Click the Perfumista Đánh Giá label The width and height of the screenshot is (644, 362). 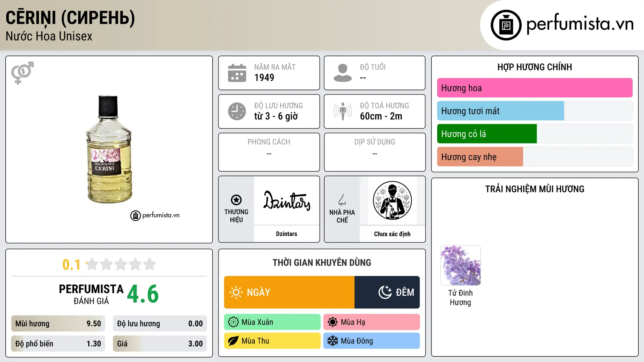point(91,294)
